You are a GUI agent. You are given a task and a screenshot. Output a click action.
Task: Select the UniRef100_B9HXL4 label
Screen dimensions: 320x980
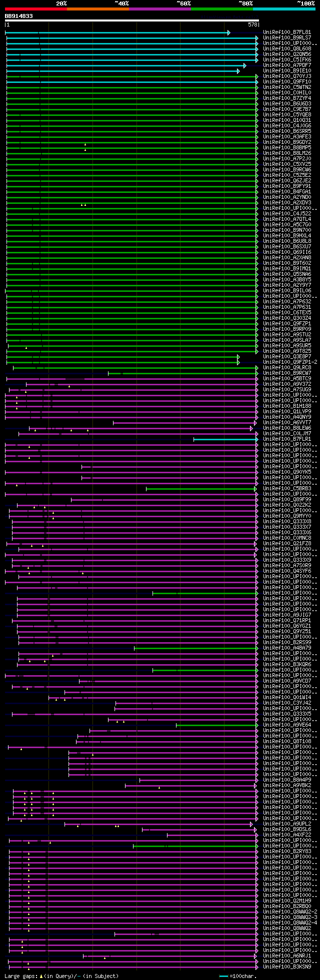(x=287, y=236)
